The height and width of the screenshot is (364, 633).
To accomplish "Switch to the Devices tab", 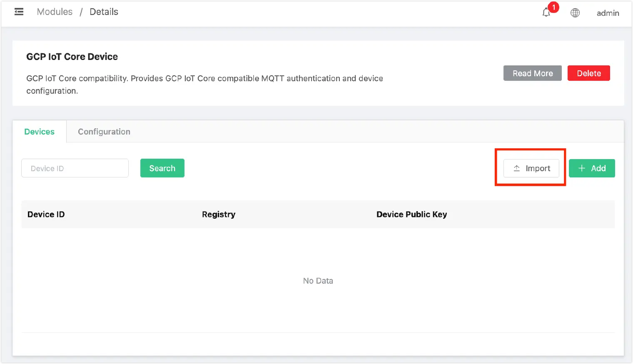I will tap(40, 132).
